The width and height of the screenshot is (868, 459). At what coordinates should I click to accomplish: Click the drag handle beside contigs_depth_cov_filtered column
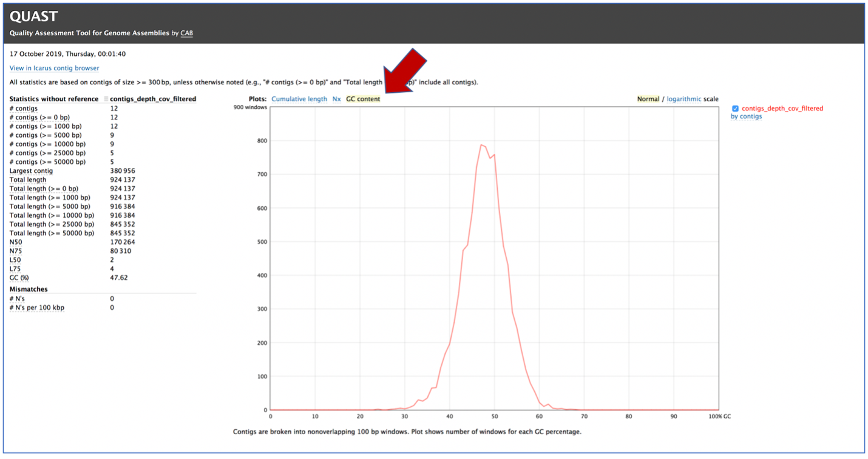click(106, 99)
